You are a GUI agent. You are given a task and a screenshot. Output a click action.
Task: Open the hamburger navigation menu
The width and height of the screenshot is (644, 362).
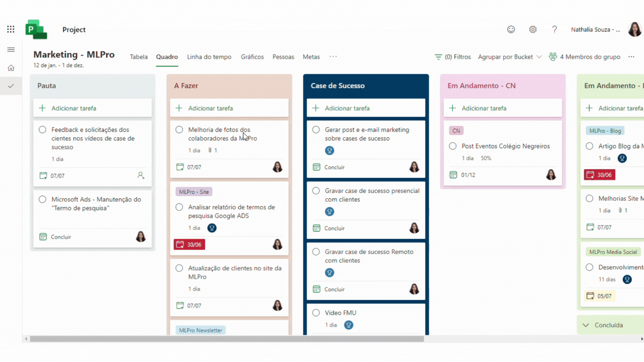point(11,50)
